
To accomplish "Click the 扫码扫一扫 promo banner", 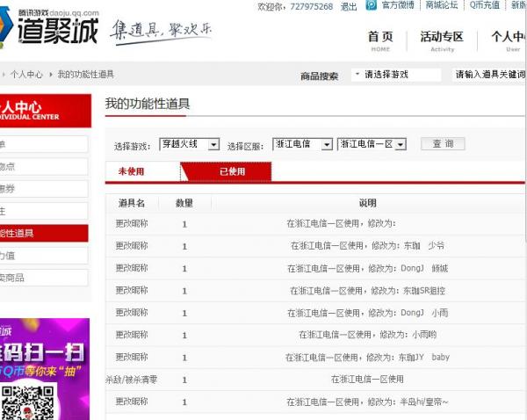I will (x=45, y=369).
